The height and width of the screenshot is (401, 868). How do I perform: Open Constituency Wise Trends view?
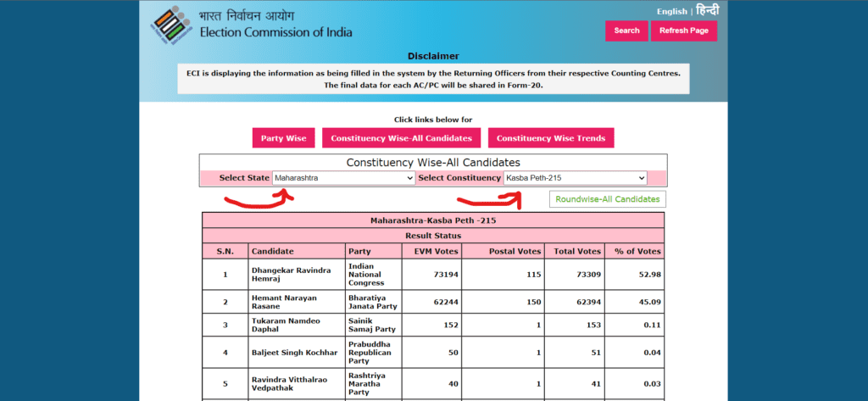[x=551, y=138]
